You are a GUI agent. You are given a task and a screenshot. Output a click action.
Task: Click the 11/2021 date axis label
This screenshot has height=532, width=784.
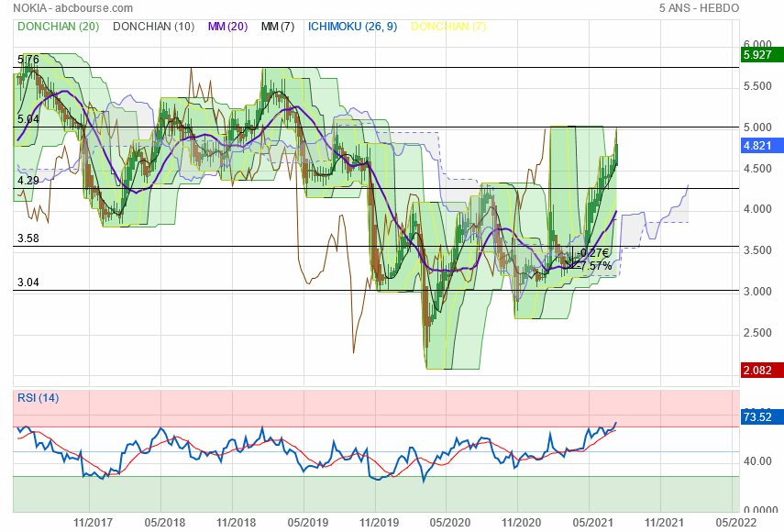tap(664, 523)
